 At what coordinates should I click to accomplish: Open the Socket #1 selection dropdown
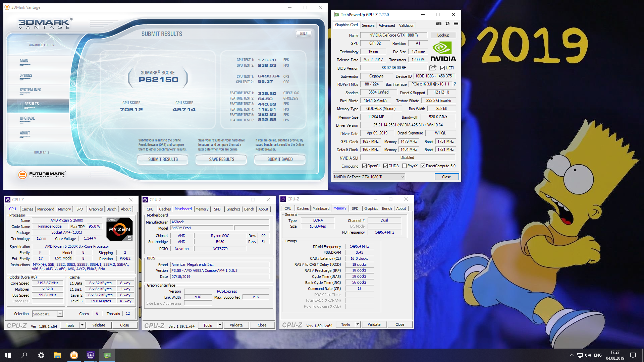point(47,314)
